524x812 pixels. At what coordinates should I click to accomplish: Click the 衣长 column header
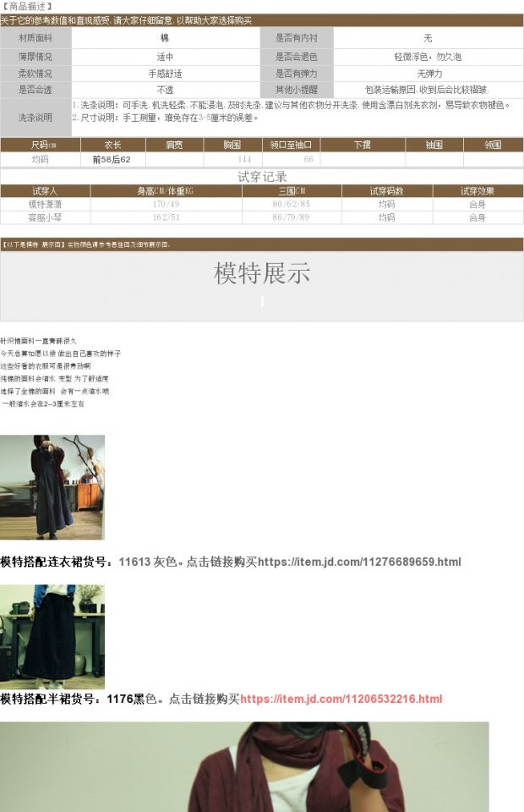coord(112,145)
